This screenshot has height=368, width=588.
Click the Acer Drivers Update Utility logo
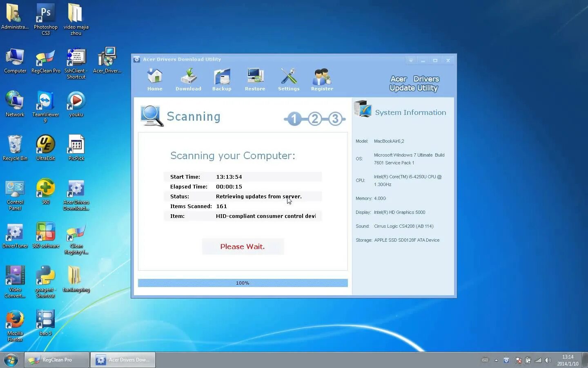414,83
